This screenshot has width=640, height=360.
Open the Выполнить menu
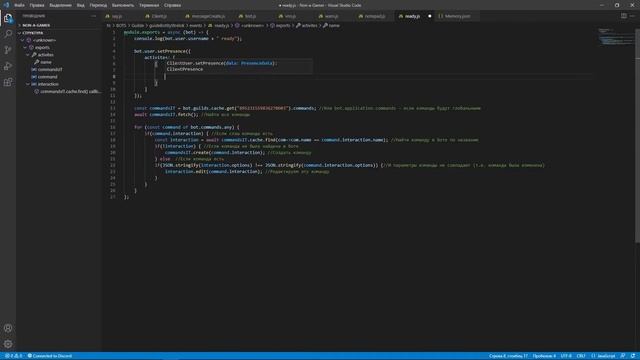pos(123,5)
